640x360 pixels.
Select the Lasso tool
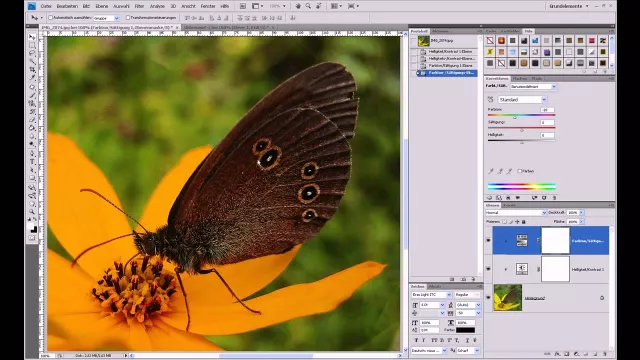pos(32,53)
